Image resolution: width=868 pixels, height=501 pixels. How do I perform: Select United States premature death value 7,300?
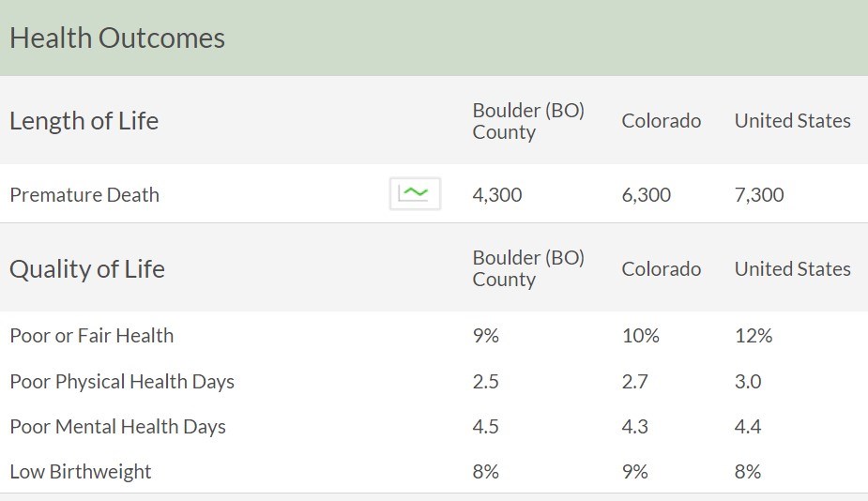click(x=759, y=195)
